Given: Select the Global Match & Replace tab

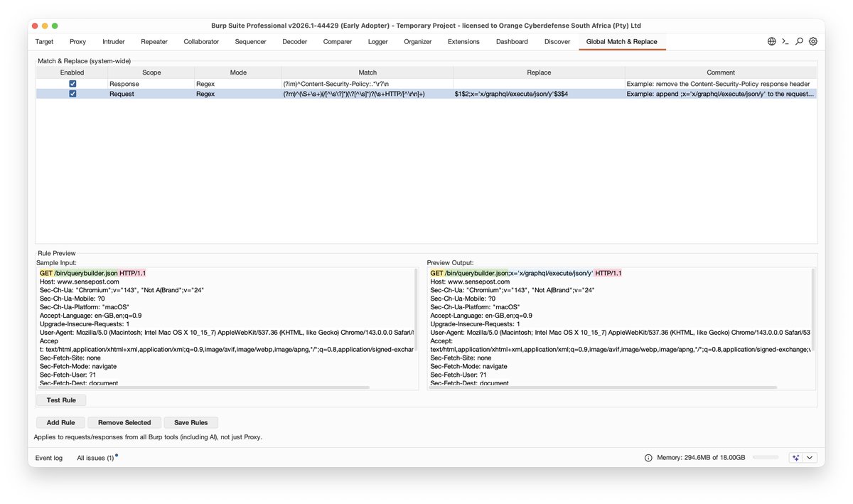Looking at the screenshot, I should click(622, 42).
